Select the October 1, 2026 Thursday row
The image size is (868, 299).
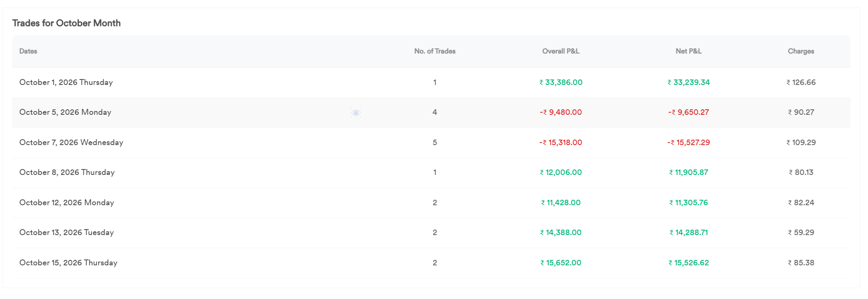pos(431,82)
